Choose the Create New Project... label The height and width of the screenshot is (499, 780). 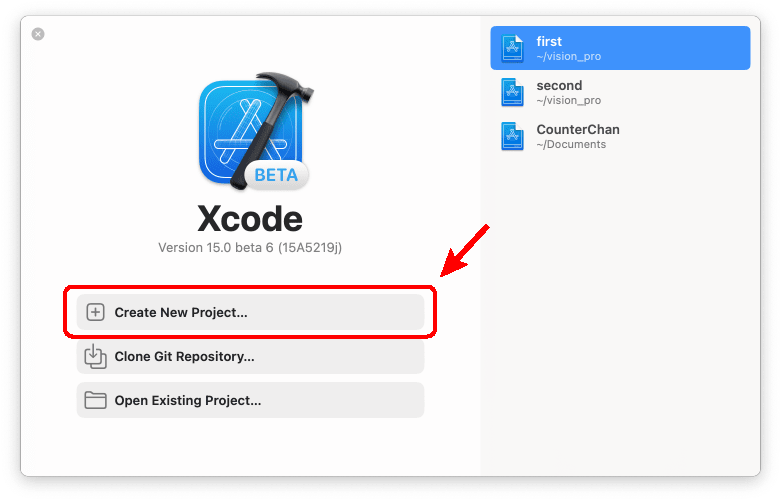[x=181, y=312]
